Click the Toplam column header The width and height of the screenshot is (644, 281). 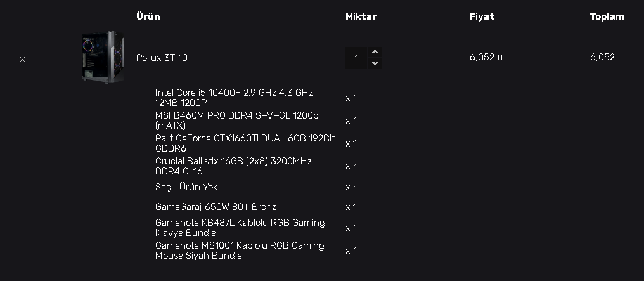[607, 16]
